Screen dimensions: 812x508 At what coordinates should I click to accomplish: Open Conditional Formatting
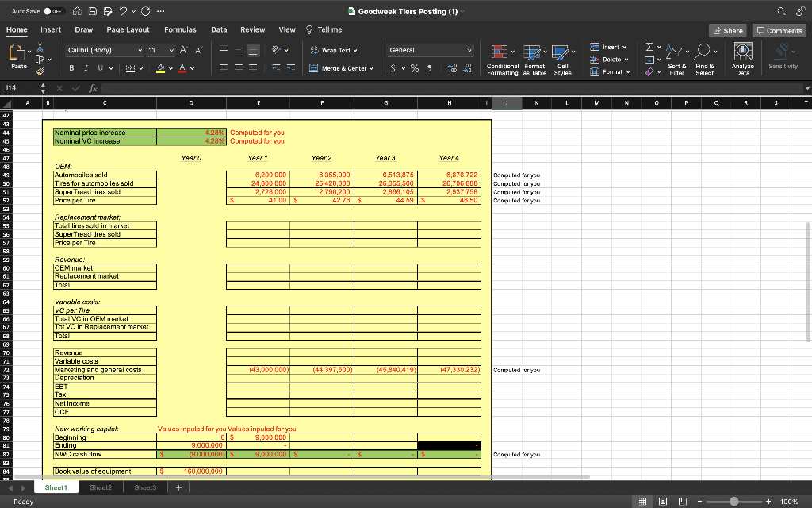click(502, 60)
